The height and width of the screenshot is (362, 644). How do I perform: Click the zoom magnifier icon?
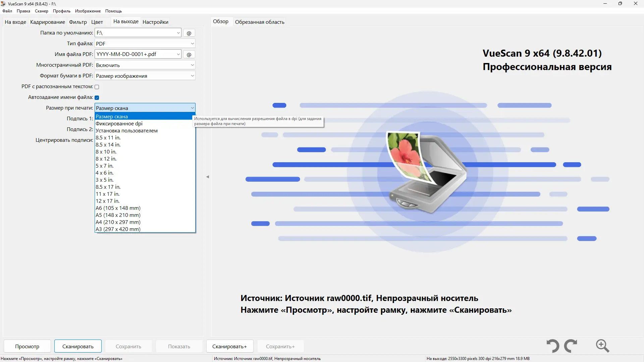(602, 346)
